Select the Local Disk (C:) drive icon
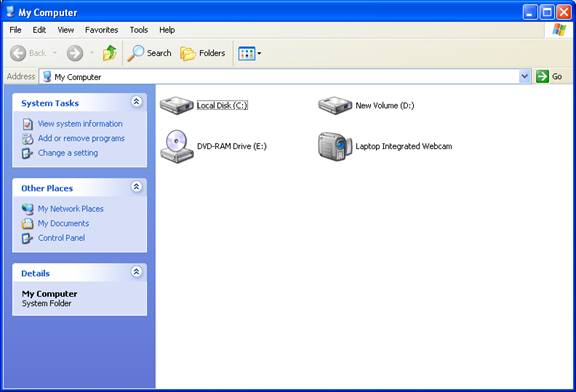 [177, 105]
